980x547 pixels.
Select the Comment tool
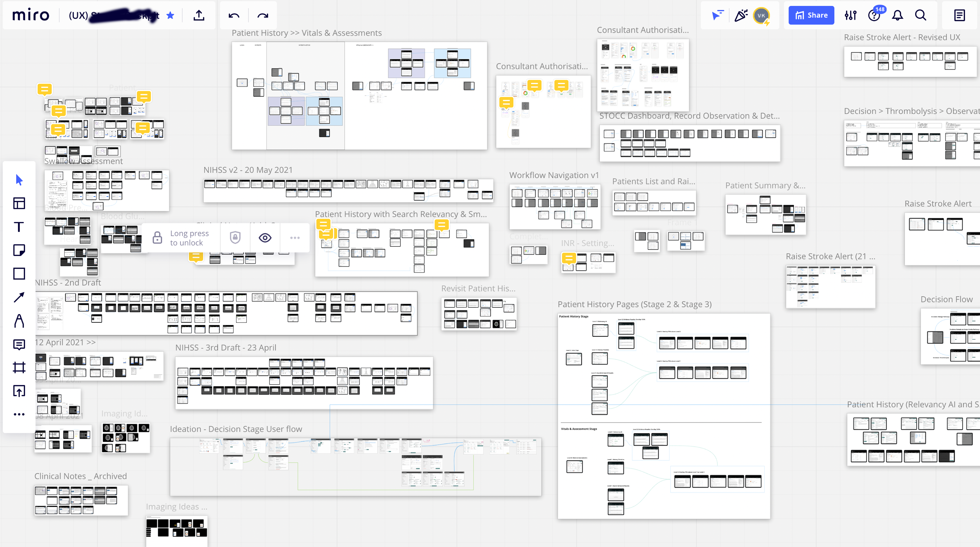pos(19,344)
